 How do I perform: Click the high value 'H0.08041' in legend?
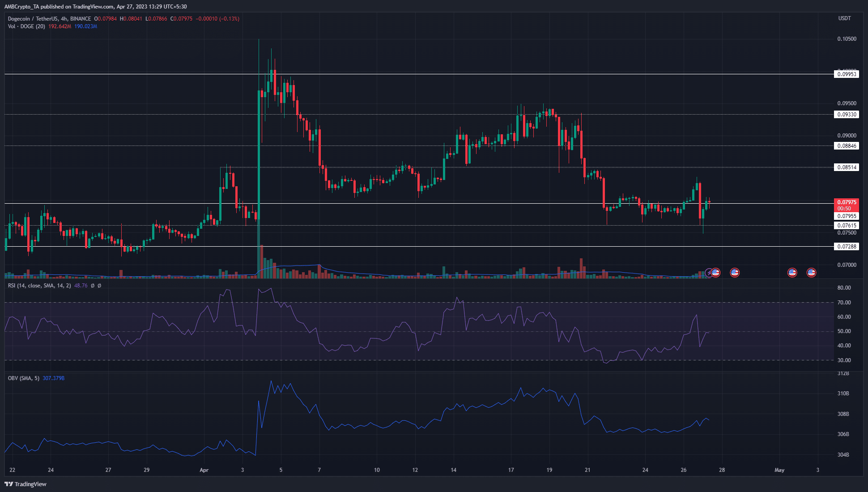tap(131, 19)
